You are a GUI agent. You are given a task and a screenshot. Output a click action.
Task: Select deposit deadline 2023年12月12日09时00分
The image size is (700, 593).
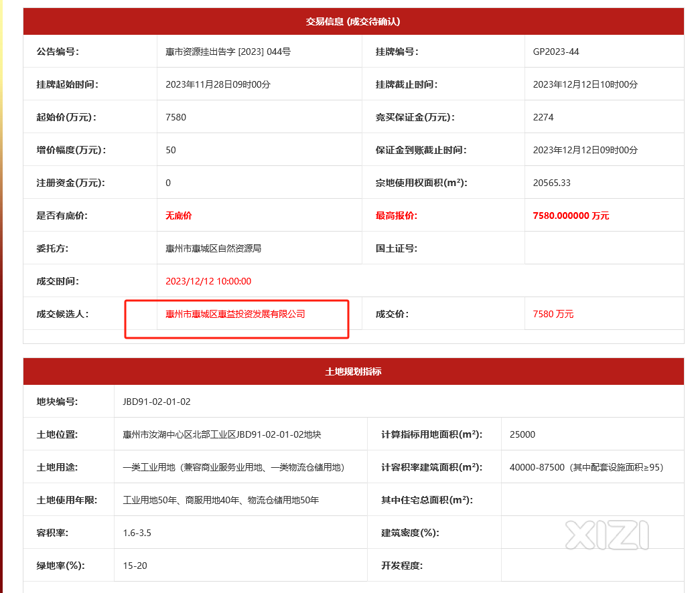(x=585, y=150)
